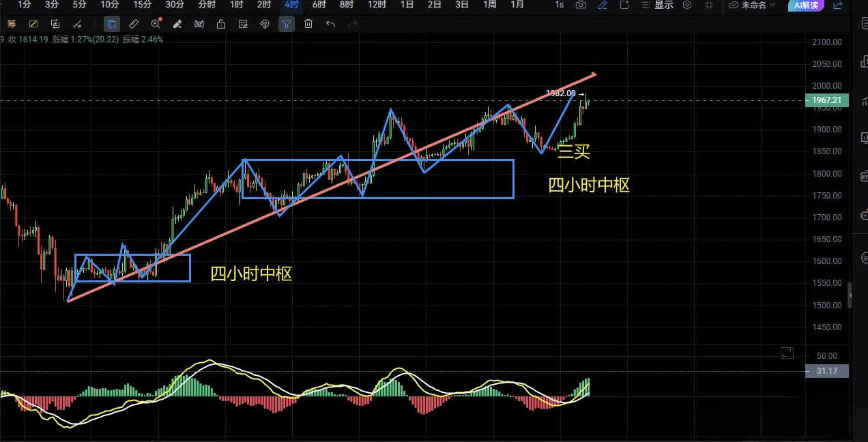The width and height of the screenshot is (868, 442).
Task: Toggle the magnet snap tool
Action: point(265,24)
